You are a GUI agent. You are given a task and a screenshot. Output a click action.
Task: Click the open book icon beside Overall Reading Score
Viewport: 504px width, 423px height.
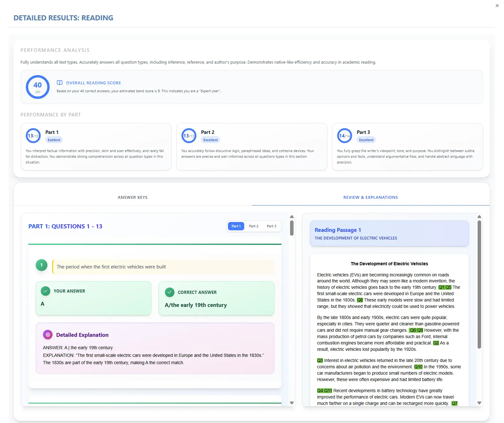(60, 83)
